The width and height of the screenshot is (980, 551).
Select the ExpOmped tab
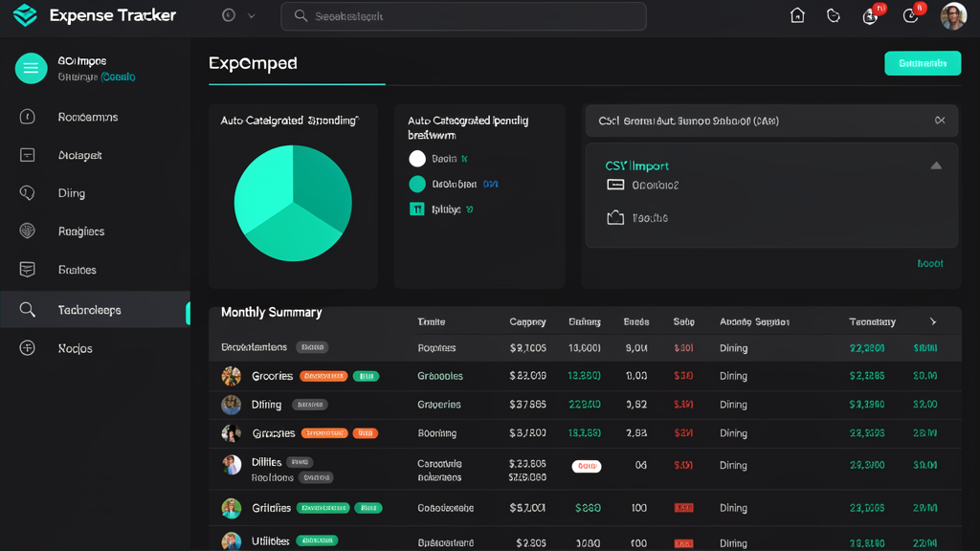pyautogui.click(x=253, y=64)
